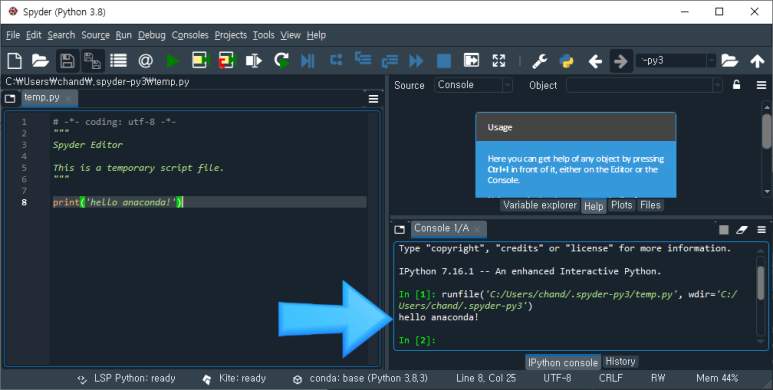The image size is (773, 390).
Task: Go forward with right arrow
Action: coord(621,61)
